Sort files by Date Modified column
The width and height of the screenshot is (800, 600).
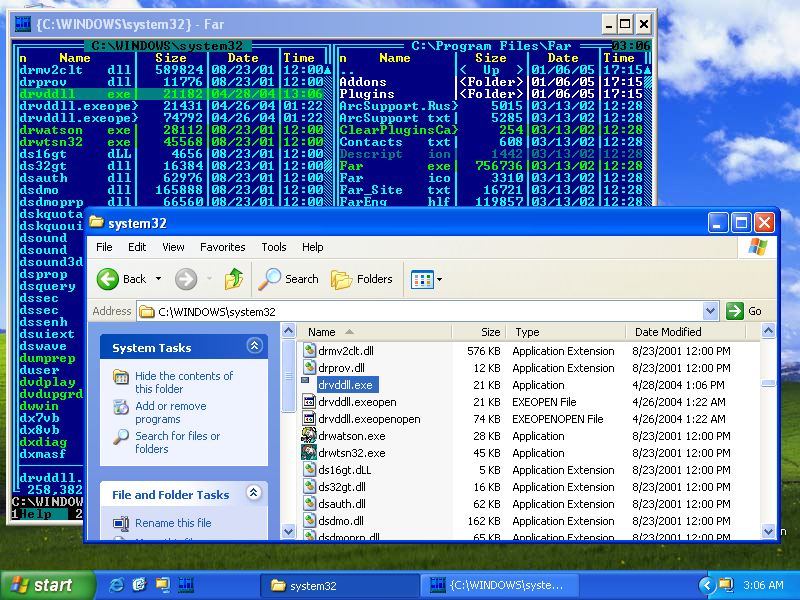(686, 332)
